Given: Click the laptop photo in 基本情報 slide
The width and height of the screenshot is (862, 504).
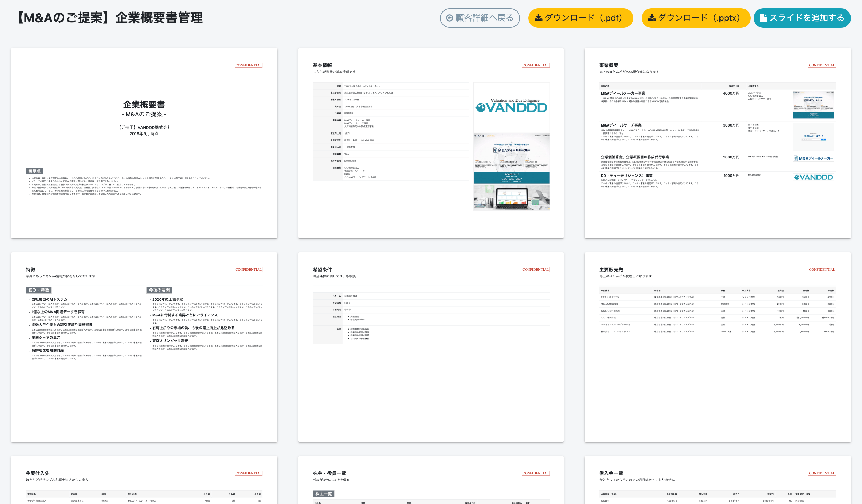Looking at the screenshot, I should 511,197.
